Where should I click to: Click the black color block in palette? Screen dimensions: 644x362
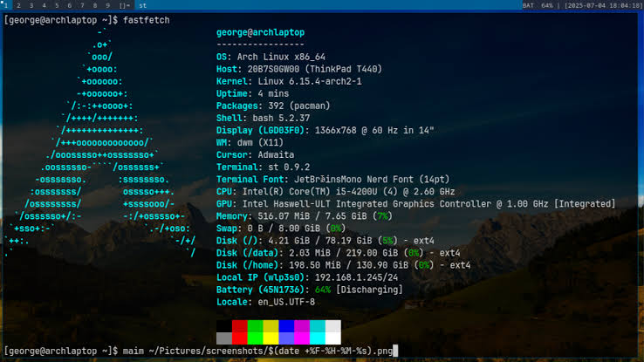(224, 326)
